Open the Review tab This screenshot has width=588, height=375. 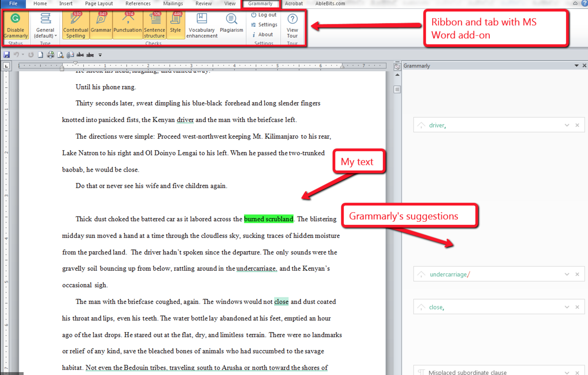[204, 4]
